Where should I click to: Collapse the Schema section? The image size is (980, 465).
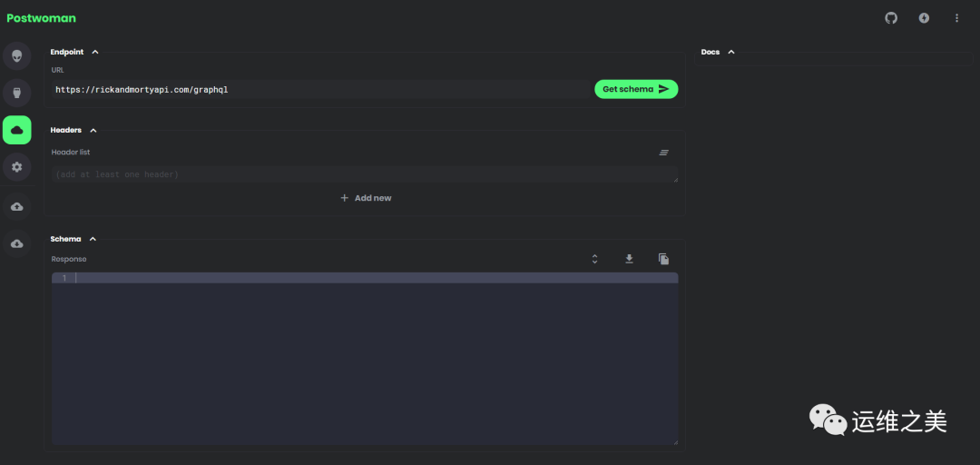click(93, 239)
